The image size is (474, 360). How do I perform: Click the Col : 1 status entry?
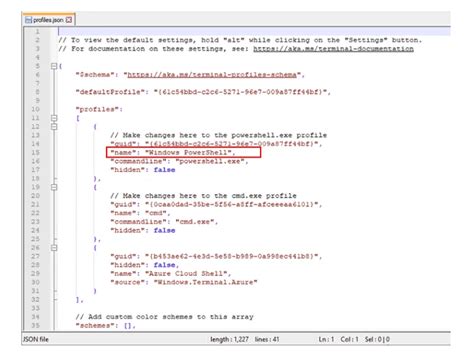coord(349,339)
